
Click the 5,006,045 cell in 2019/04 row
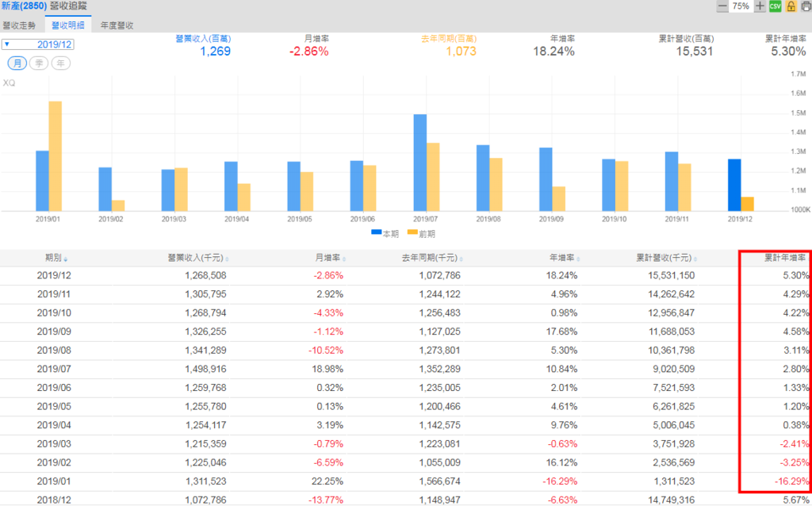click(674, 424)
